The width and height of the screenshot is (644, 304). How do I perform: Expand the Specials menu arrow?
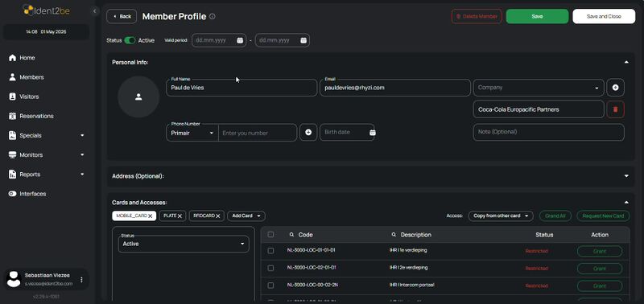pos(83,135)
